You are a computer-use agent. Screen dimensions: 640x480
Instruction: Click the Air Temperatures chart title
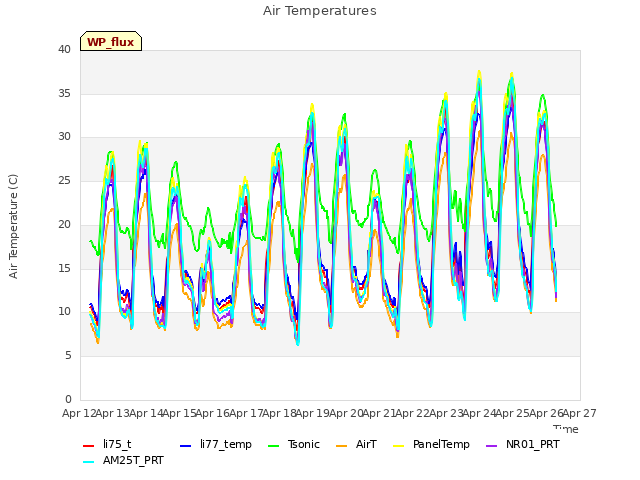tap(320, 11)
